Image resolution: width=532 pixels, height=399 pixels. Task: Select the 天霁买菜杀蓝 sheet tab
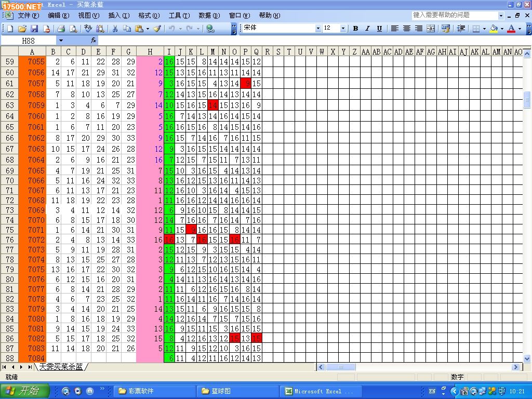tap(61, 367)
